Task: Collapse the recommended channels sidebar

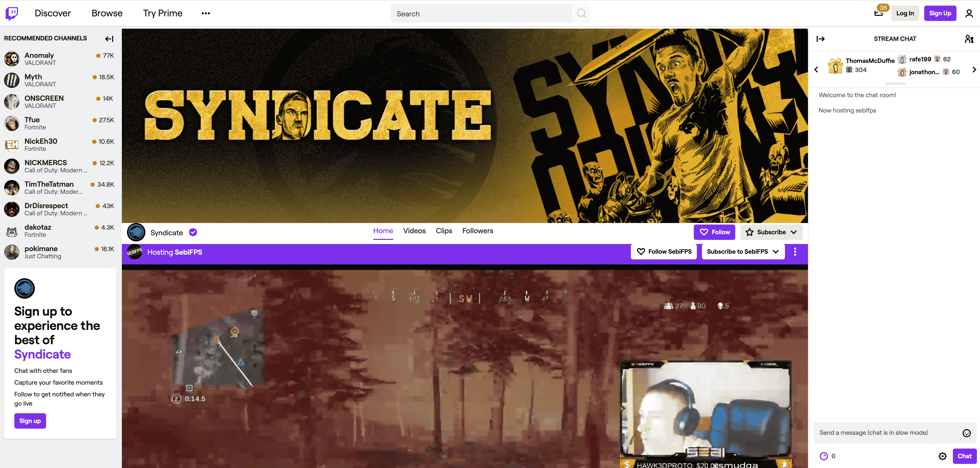Action: 109,39
